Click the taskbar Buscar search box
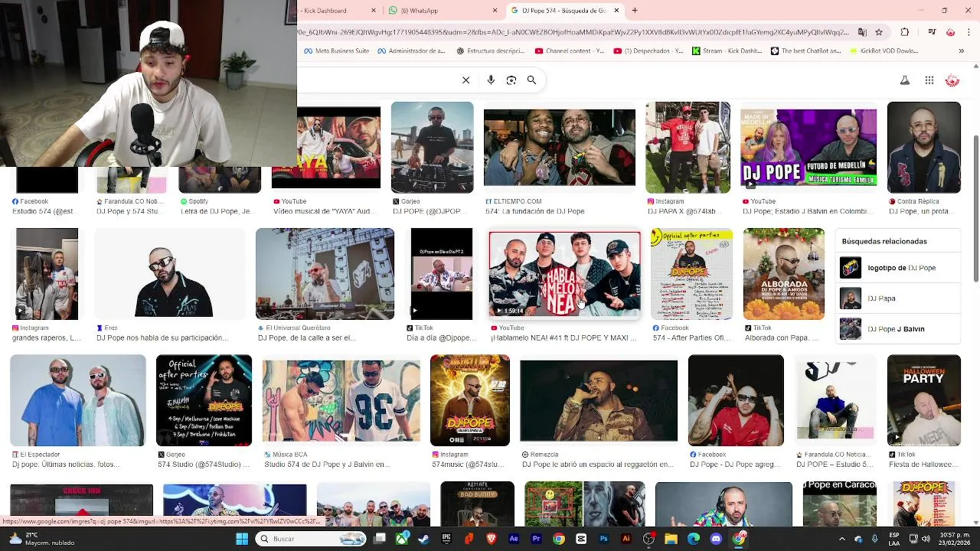The image size is (980, 551). point(311,539)
